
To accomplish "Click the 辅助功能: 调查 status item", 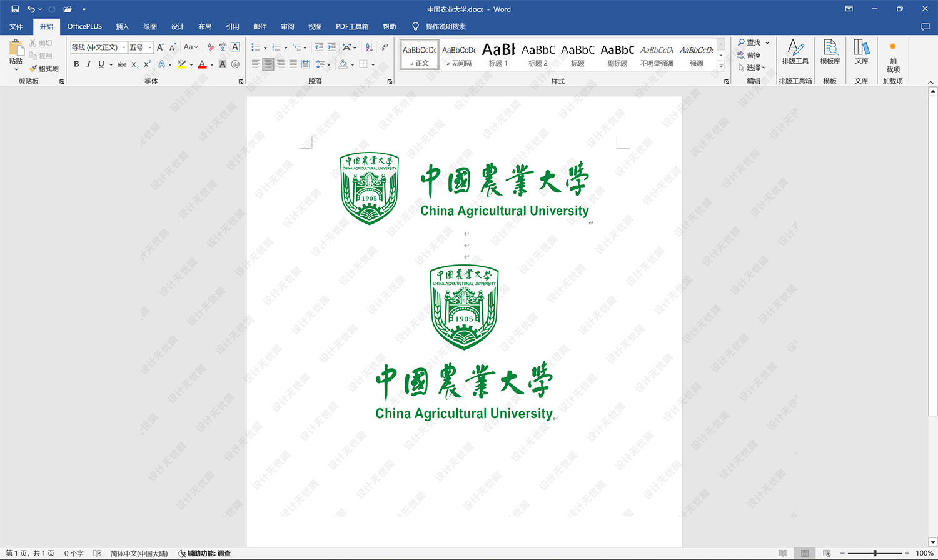I will 204,553.
